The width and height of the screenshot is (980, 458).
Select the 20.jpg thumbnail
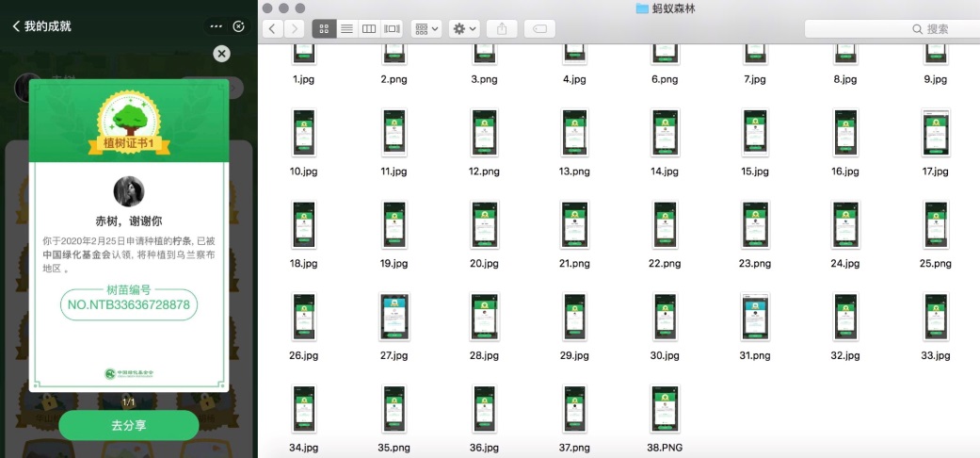point(485,224)
